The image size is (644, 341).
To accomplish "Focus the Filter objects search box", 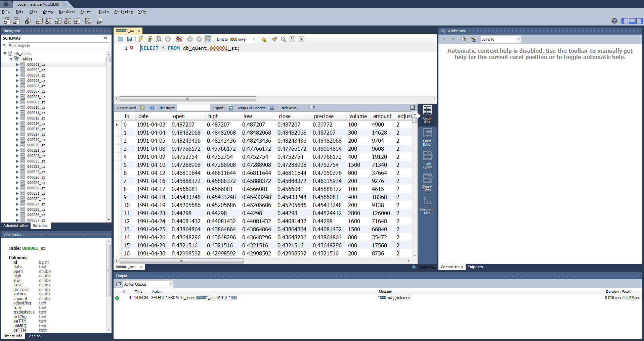I will tap(58, 46).
